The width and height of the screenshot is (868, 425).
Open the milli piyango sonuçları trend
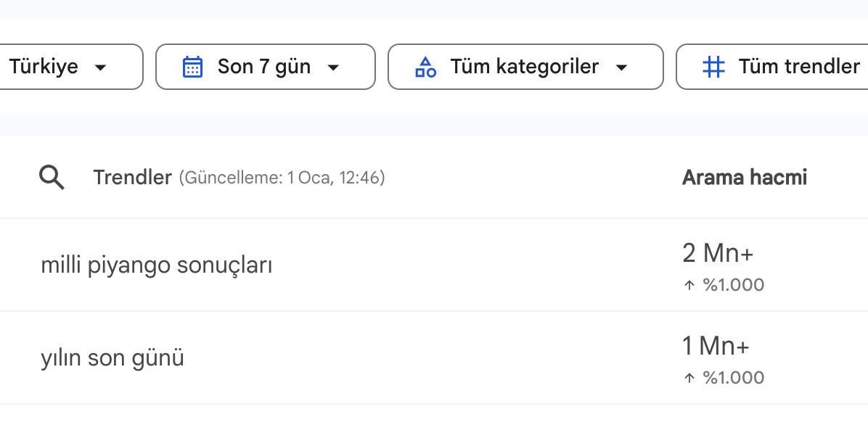pos(157,265)
